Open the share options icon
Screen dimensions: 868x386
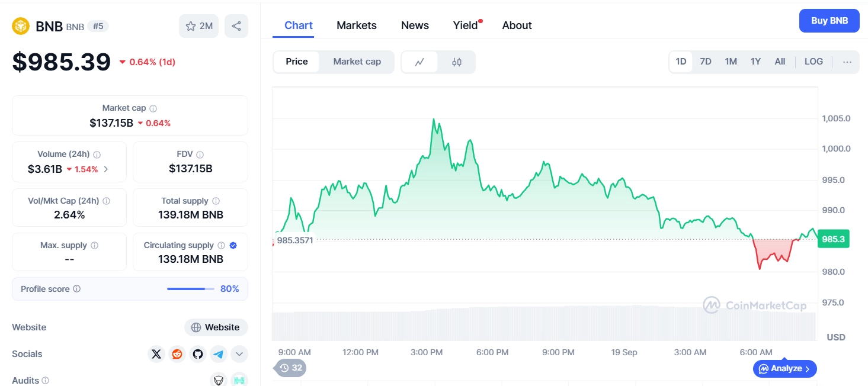coord(236,26)
